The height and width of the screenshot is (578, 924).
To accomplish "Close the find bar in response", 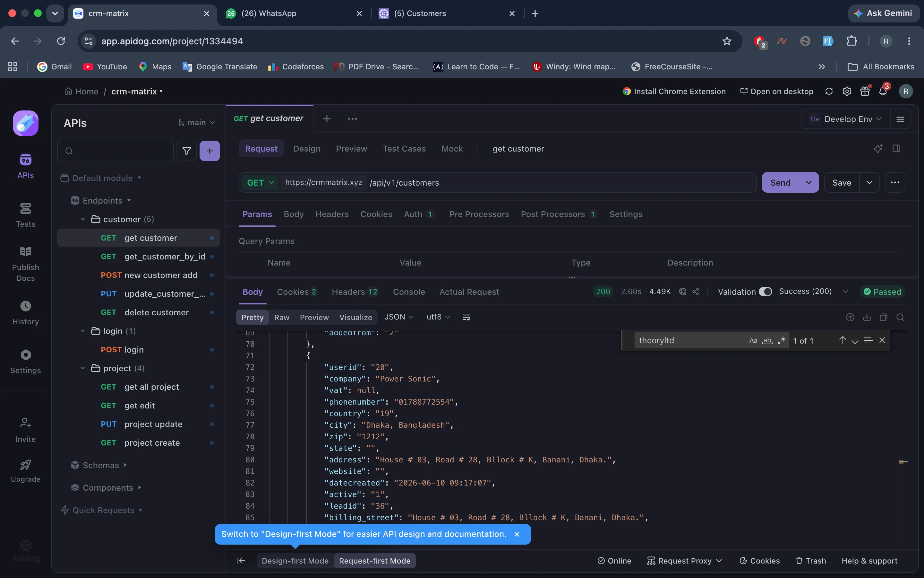I will click(882, 340).
